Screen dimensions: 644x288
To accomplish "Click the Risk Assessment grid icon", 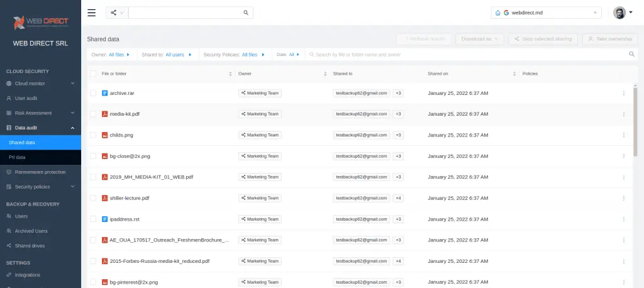I will (x=9, y=113).
